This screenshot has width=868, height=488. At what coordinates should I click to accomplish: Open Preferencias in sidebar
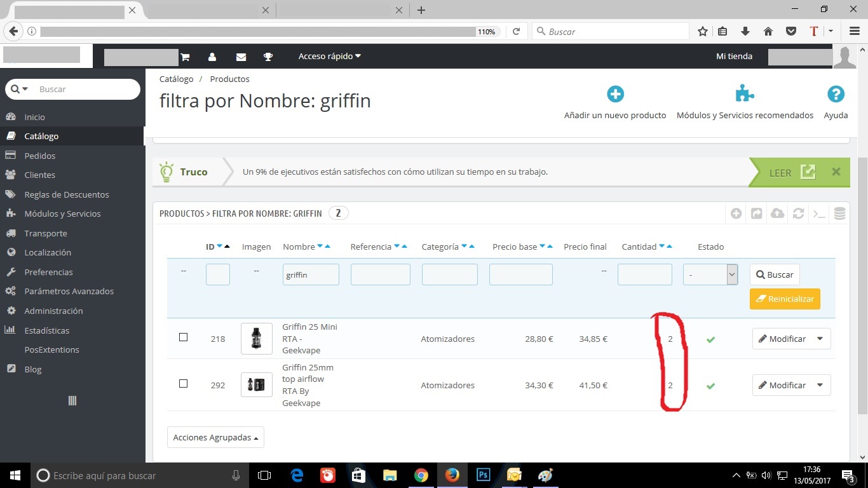[48, 272]
